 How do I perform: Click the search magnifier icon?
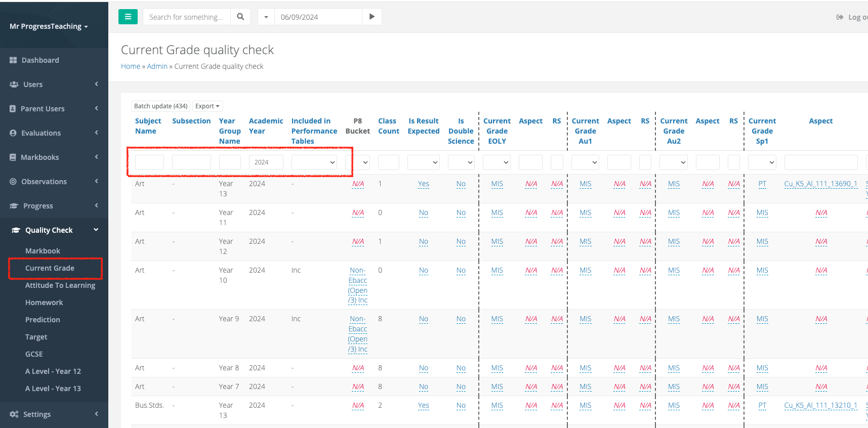pos(240,17)
